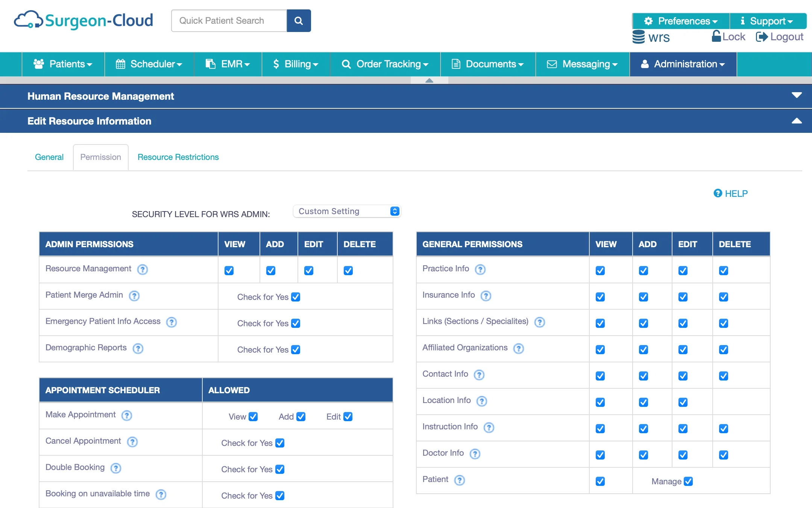Click the help icon next to Practice Info
The width and height of the screenshot is (812, 508).
tap(480, 269)
